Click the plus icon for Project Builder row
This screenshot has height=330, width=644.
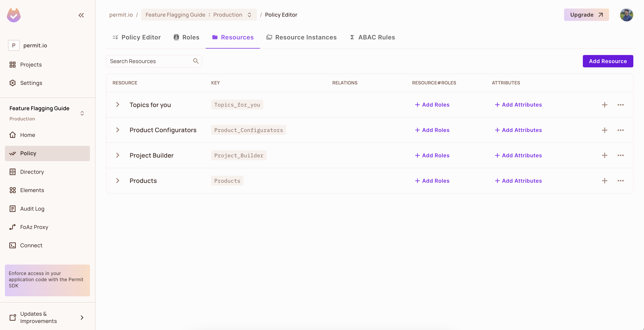pyautogui.click(x=604, y=155)
